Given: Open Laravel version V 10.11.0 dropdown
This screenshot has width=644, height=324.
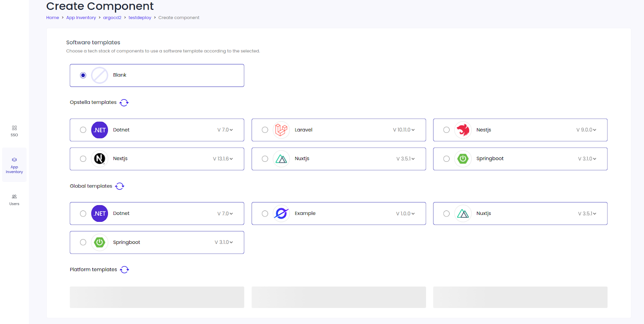Looking at the screenshot, I should click(x=404, y=130).
